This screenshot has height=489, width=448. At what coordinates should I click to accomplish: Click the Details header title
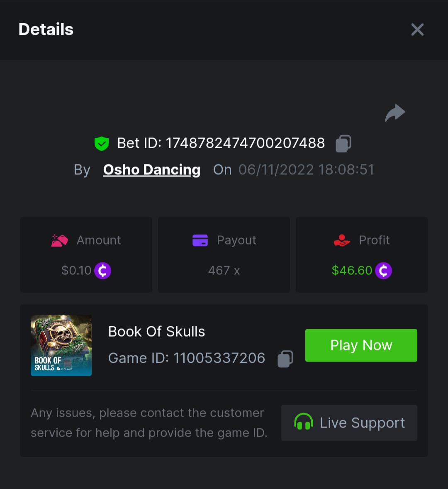pyautogui.click(x=46, y=29)
